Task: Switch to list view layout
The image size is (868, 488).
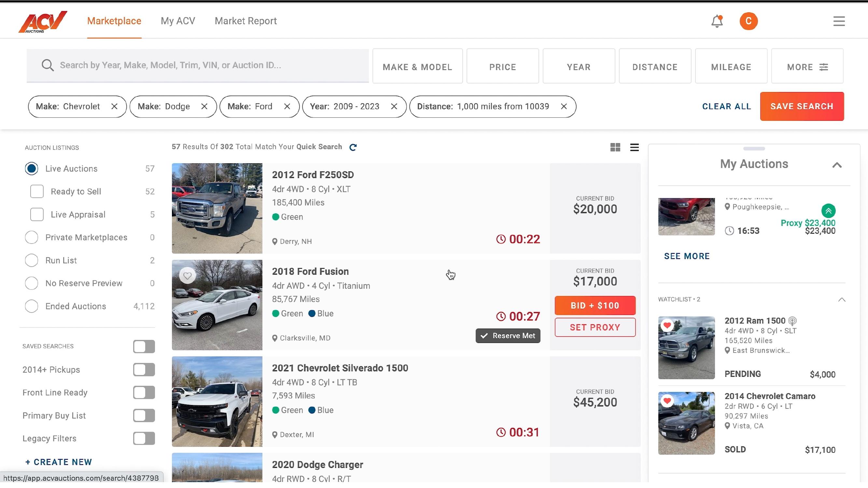Action: point(635,147)
